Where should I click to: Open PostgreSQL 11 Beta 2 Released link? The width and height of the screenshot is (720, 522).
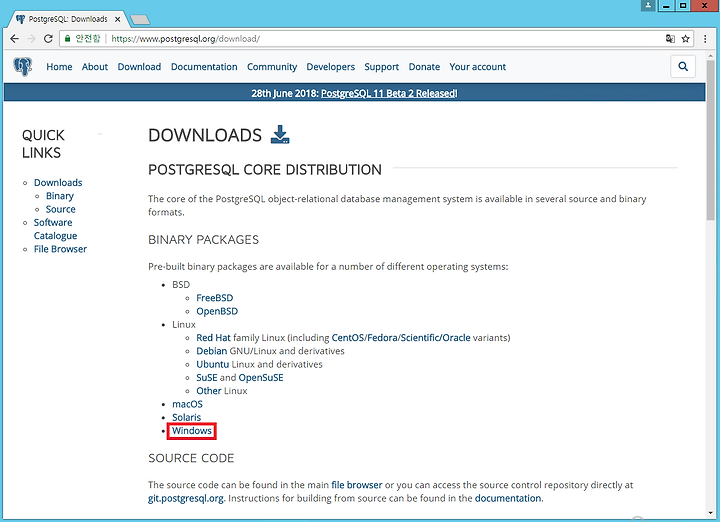tap(388, 93)
